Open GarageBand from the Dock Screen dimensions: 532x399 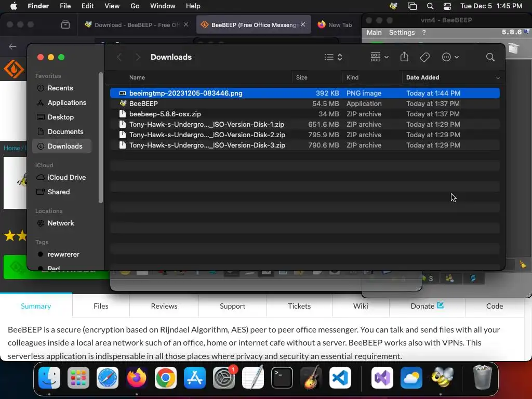point(311,378)
